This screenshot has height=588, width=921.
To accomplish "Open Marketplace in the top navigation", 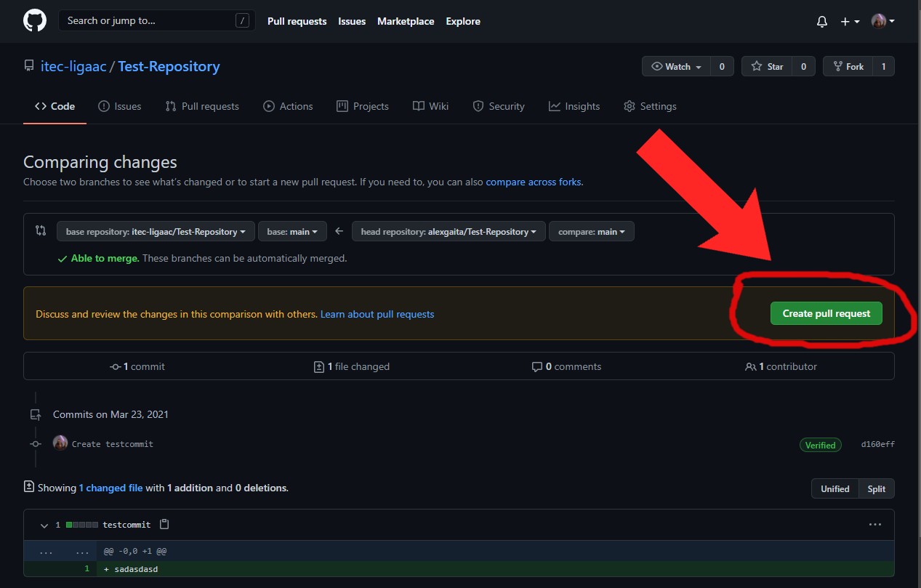I will pos(406,21).
